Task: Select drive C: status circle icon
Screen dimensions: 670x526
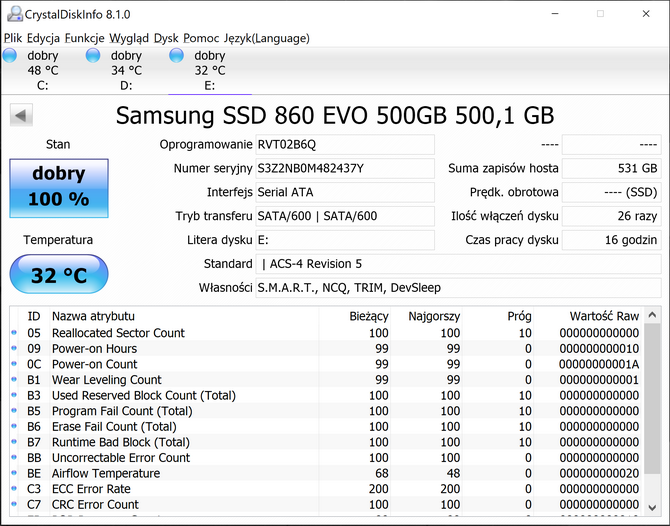Action: coord(9,56)
